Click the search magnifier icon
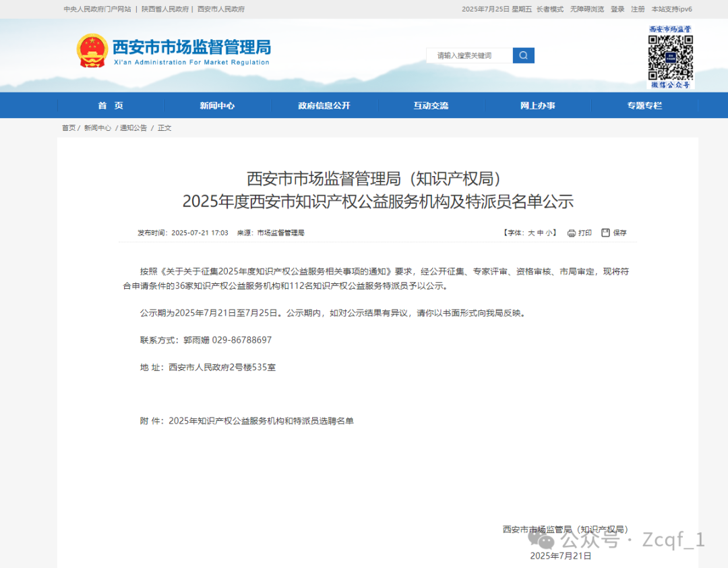728x568 pixels. tap(523, 55)
